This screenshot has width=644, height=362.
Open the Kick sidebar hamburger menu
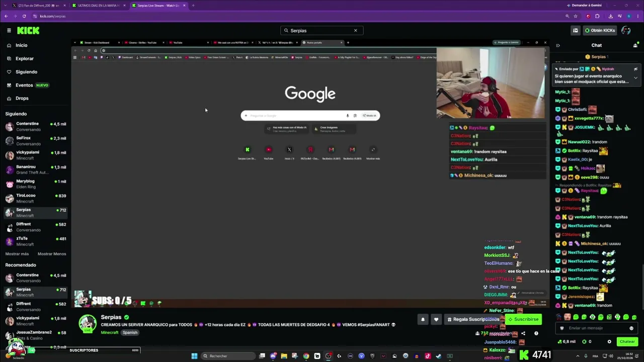coord(9,31)
